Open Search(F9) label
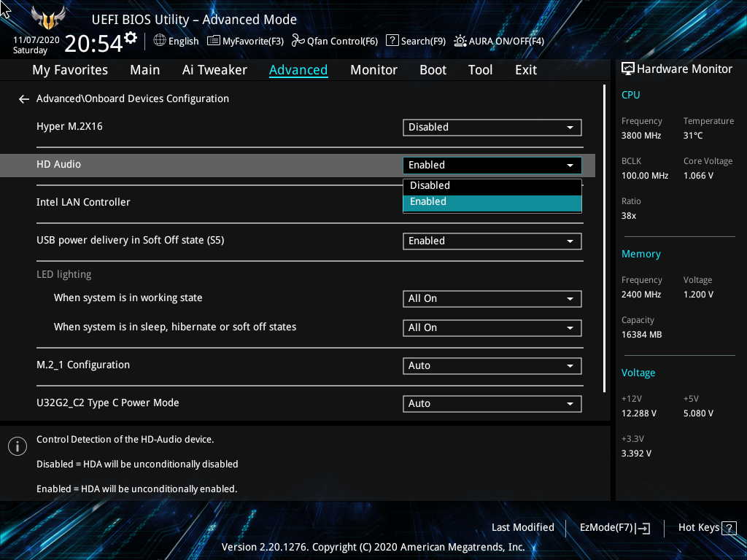Screen dimensions: 747x560 (x=423, y=42)
